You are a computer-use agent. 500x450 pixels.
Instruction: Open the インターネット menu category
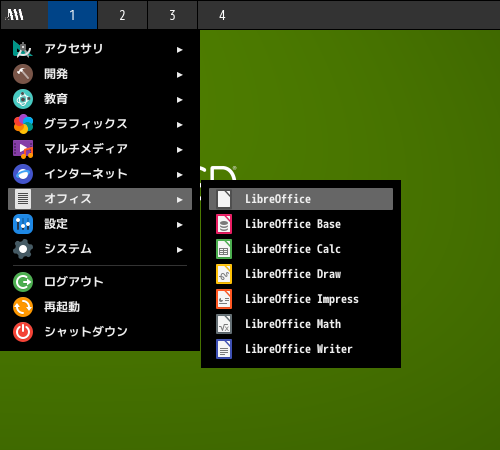click(x=100, y=174)
